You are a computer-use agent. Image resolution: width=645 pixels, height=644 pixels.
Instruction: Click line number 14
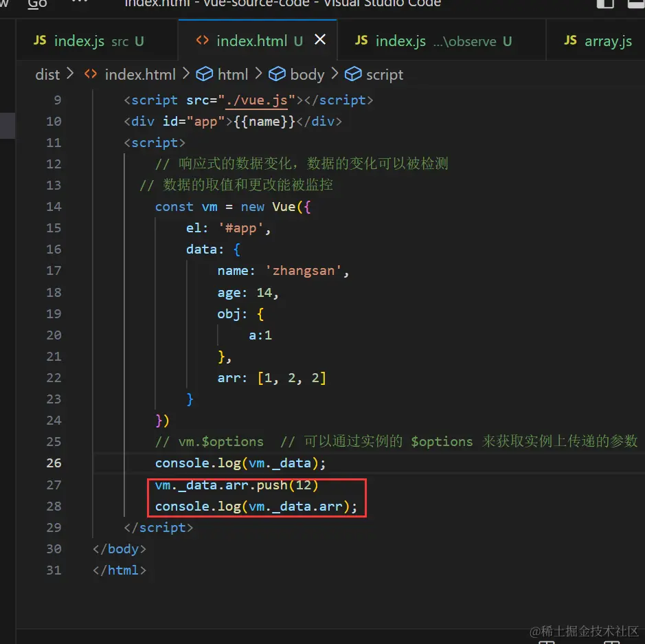[x=54, y=207]
